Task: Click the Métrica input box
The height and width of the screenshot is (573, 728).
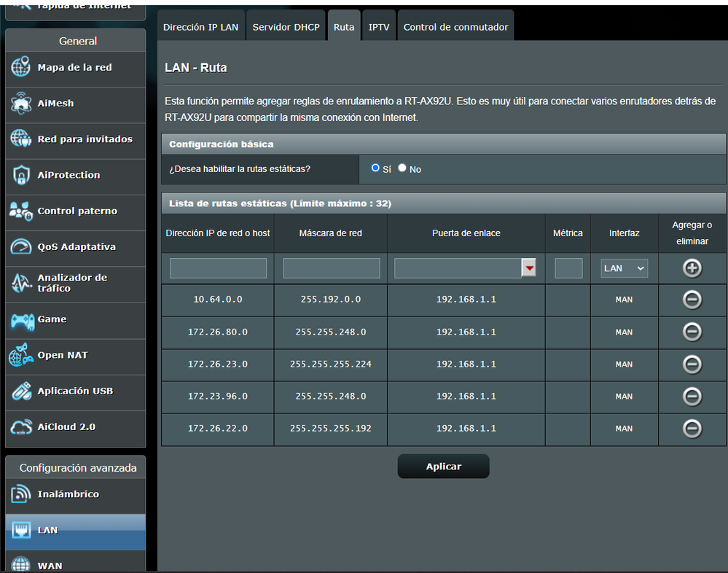Action: (x=568, y=268)
